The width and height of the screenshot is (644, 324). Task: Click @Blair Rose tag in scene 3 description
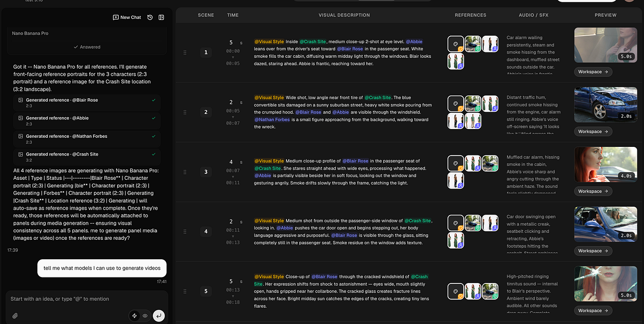click(x=356, y=161)
